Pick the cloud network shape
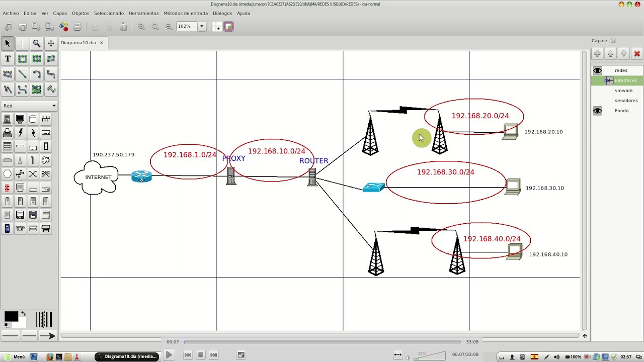The width and height of the screenshot is (644, 362). click(46, 160)
